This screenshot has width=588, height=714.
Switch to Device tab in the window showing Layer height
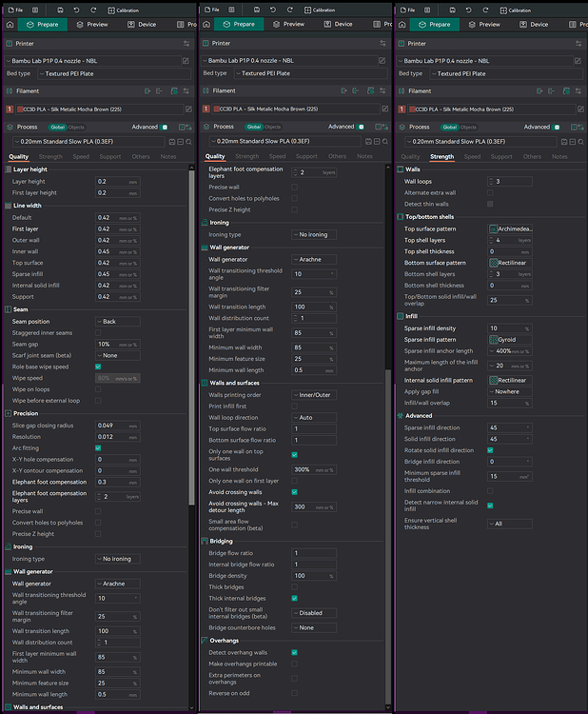coord(142,25)
